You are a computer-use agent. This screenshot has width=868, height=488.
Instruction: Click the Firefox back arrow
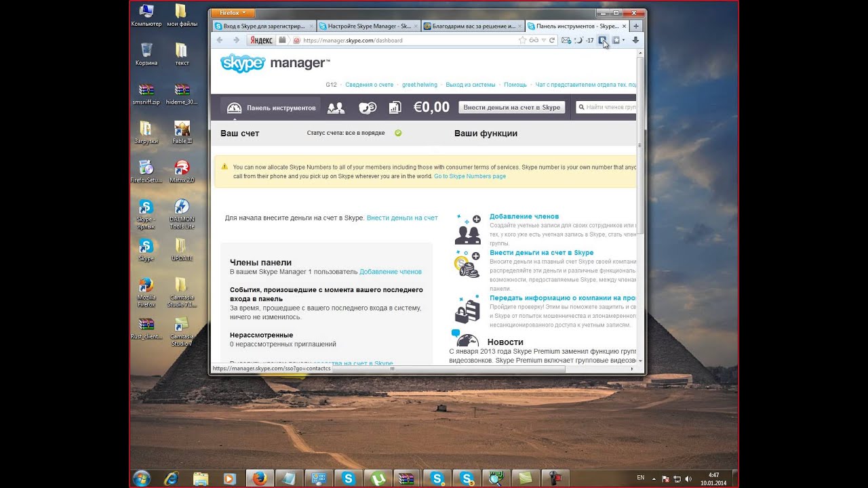220,40
